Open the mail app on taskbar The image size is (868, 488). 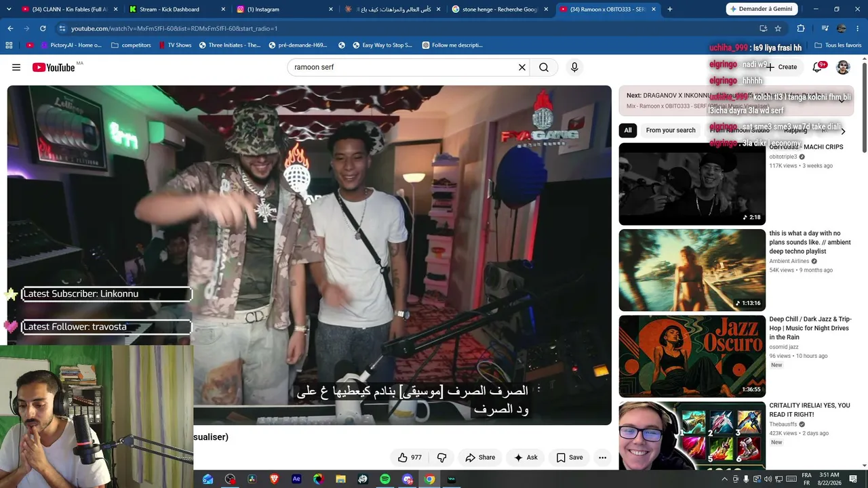[208, 479]
